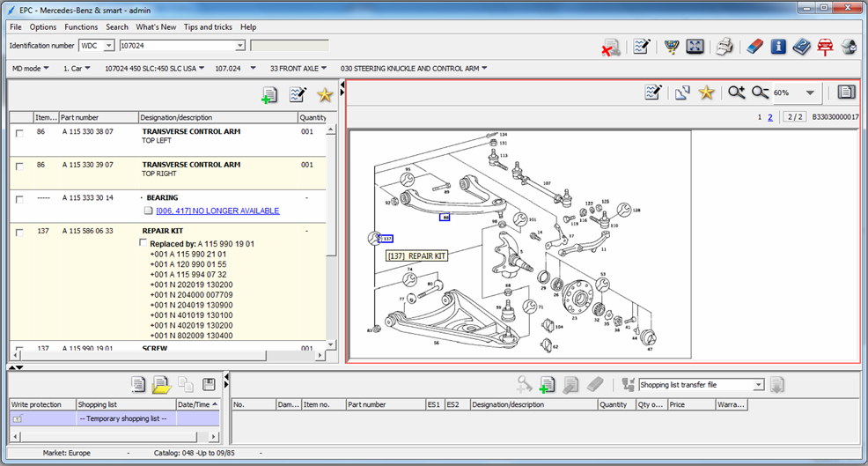Open 030 STEERING KNUCKLE AND CONTROL ARM dropdown
868x466 pixels.
414,68
